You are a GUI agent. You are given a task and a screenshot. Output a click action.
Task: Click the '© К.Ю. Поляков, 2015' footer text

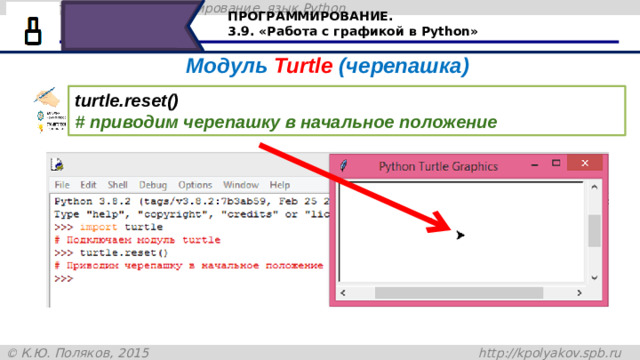coord(78,353)
